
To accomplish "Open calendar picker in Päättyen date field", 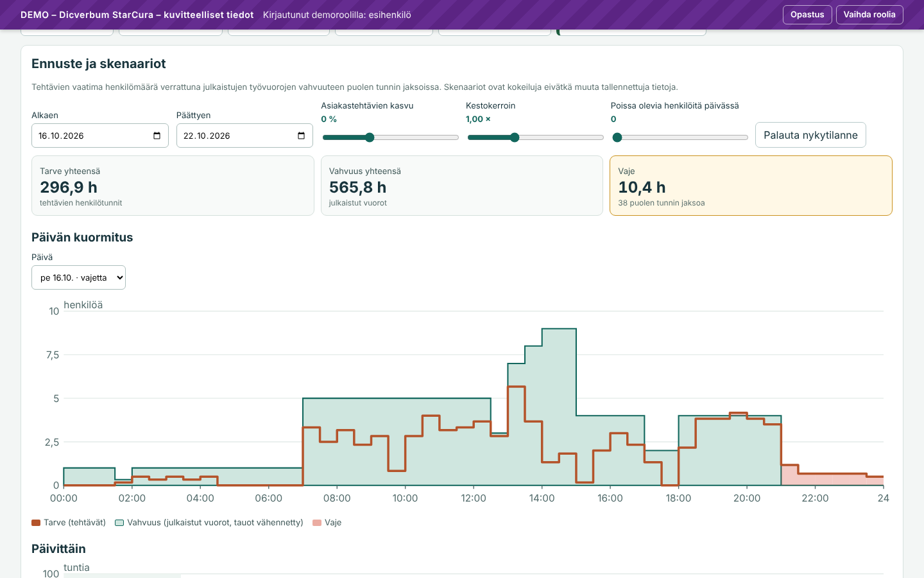I will click(x=302, y=136).
